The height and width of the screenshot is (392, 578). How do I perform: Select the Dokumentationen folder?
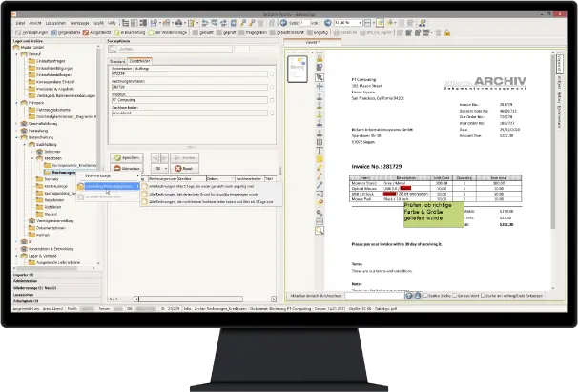[x=47, y=228]
